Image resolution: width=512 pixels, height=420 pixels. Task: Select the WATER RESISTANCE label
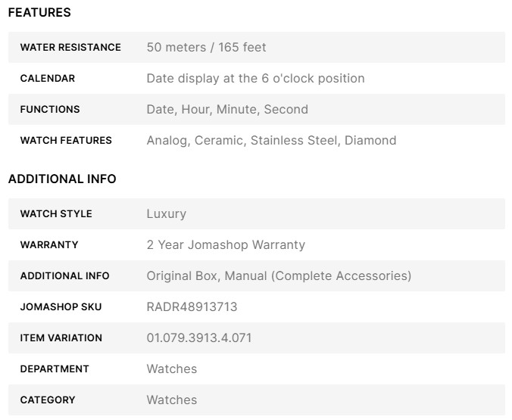[x=70, y=48]
